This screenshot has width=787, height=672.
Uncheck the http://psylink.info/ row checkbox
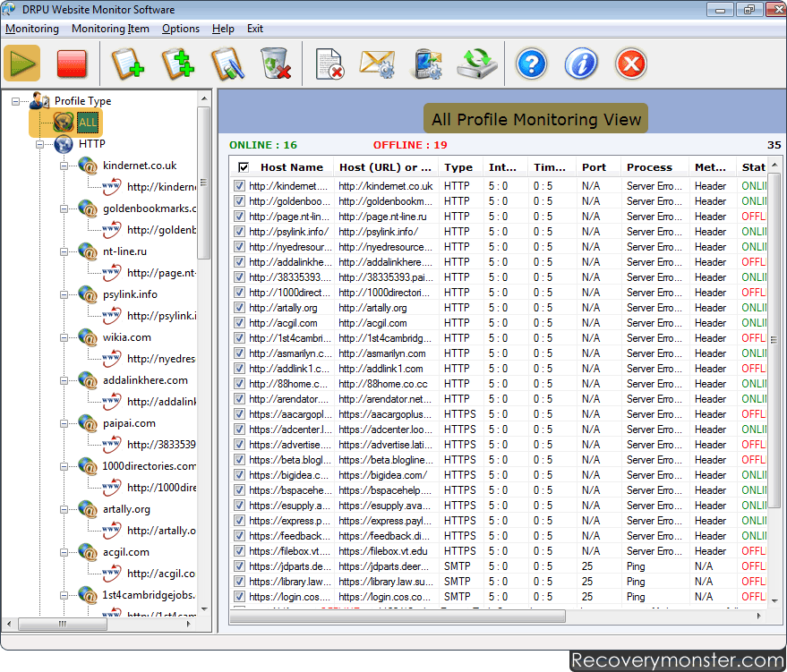click(x=239, y=232)
